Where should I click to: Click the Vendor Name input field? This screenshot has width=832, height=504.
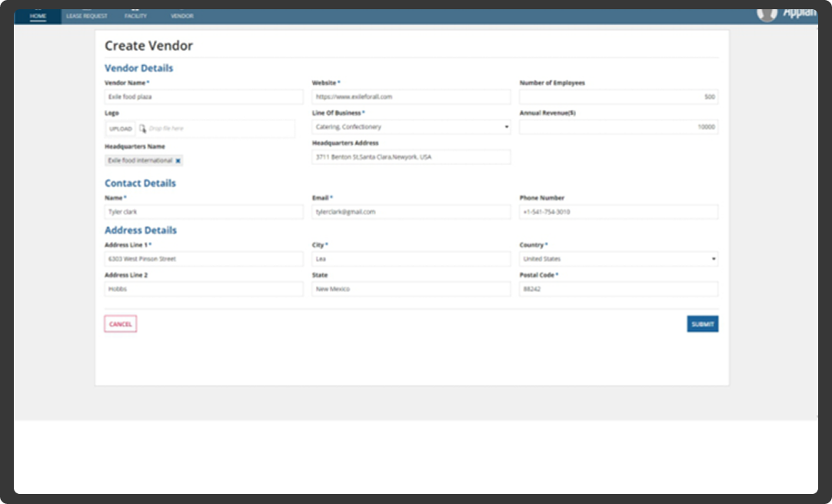point(204,96)
